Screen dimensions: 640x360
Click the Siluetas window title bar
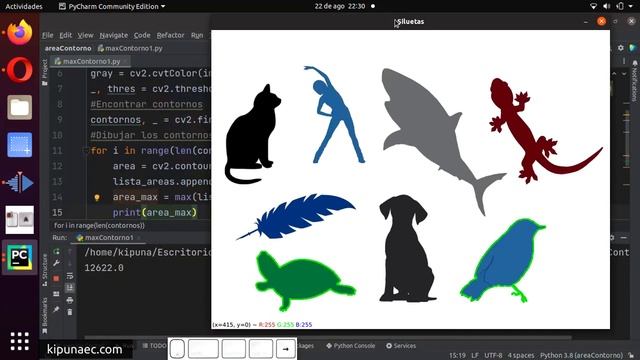click(x=410, y=22)
